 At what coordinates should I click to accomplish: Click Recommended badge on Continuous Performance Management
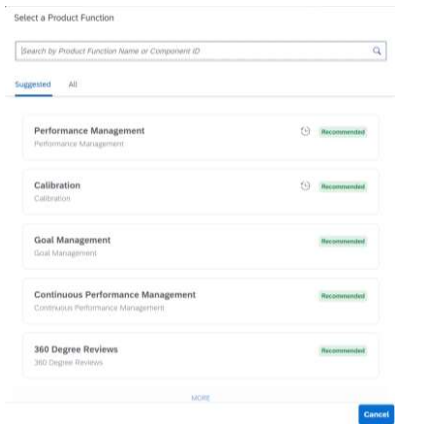[x=343, y=296]
